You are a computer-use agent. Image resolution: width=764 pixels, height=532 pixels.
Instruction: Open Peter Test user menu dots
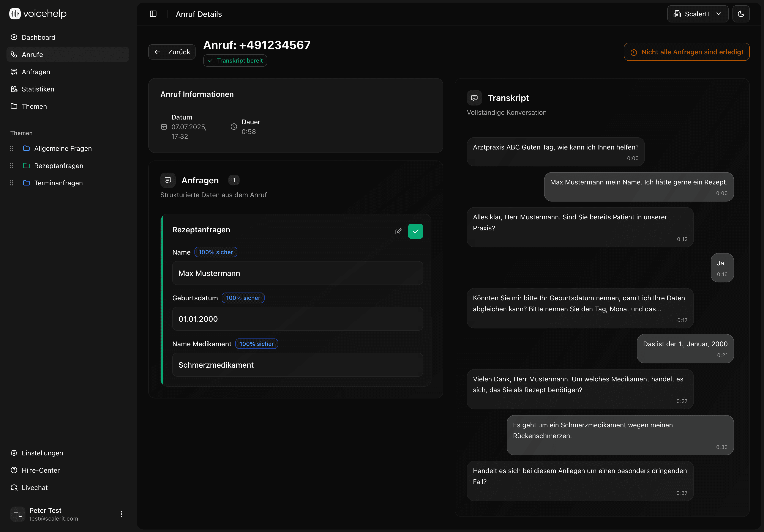[x=122, y=514]
